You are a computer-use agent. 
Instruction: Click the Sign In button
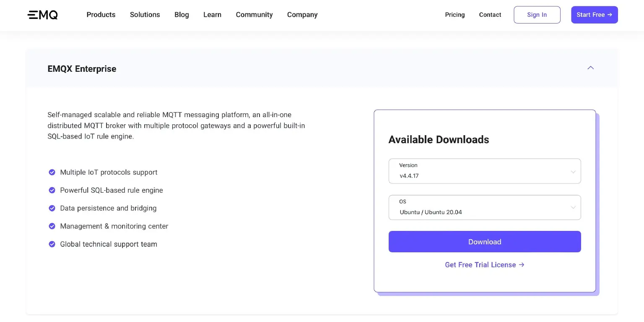point(537,14)
